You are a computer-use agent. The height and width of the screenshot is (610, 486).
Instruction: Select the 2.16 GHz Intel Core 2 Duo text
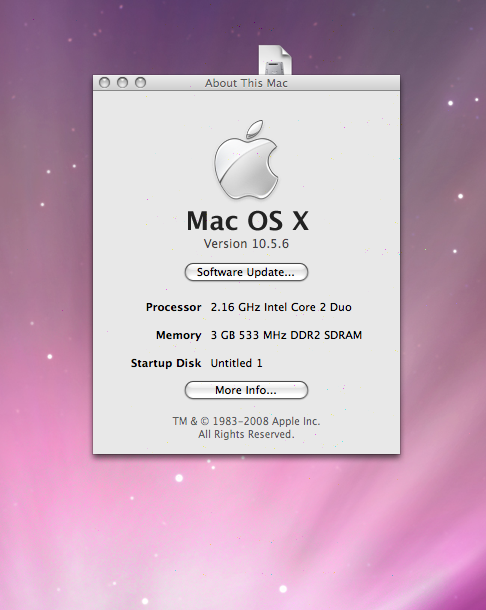281,307
